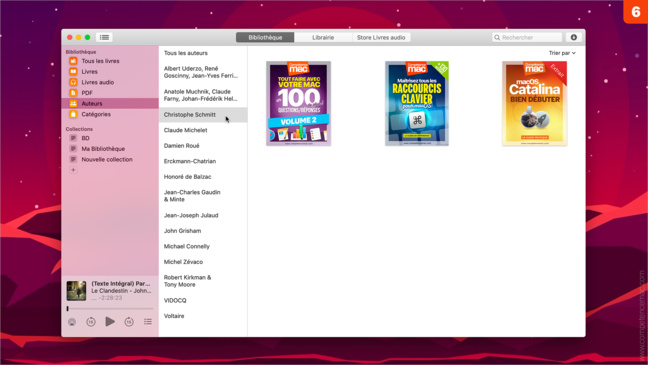
Task: Select author Voltaire
Action: coord(203,316)
